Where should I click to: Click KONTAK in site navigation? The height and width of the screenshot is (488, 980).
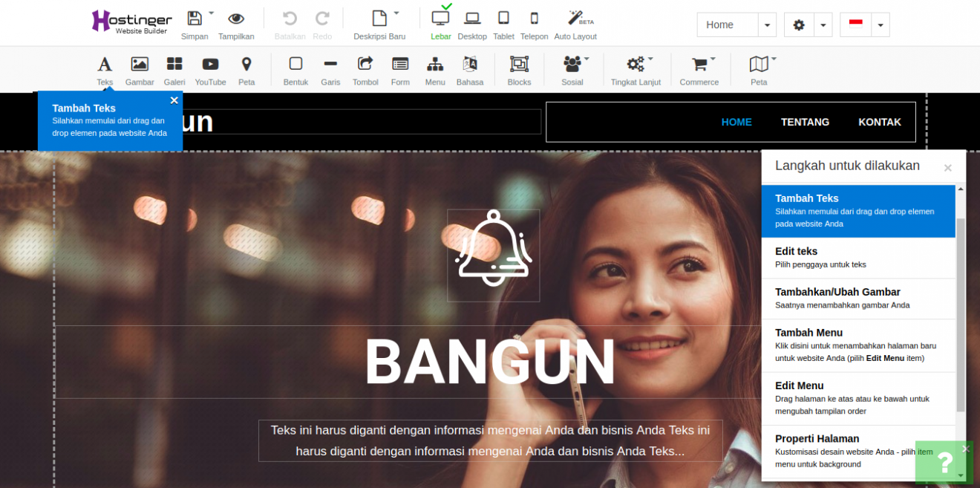880,122
